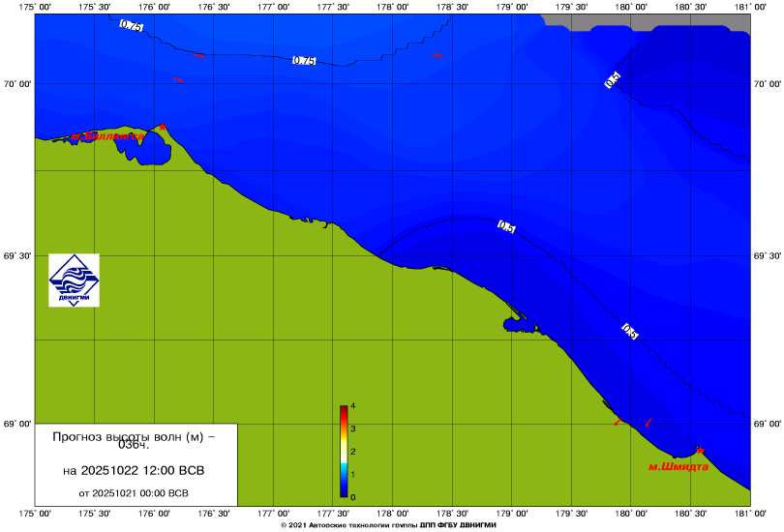Click the 0.75 contour label in the top-left corner
The image size is (784, 532).
(x=131, y=26)
